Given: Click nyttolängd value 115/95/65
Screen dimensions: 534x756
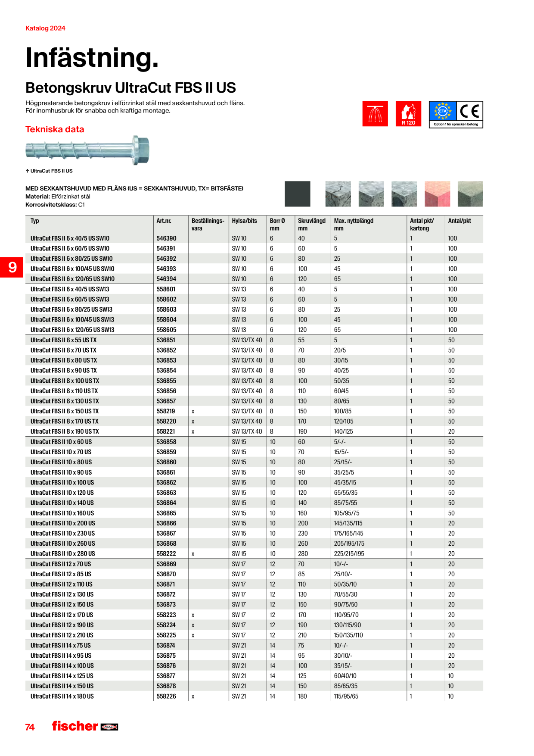Looking at the screenshot, I should 346,697.
